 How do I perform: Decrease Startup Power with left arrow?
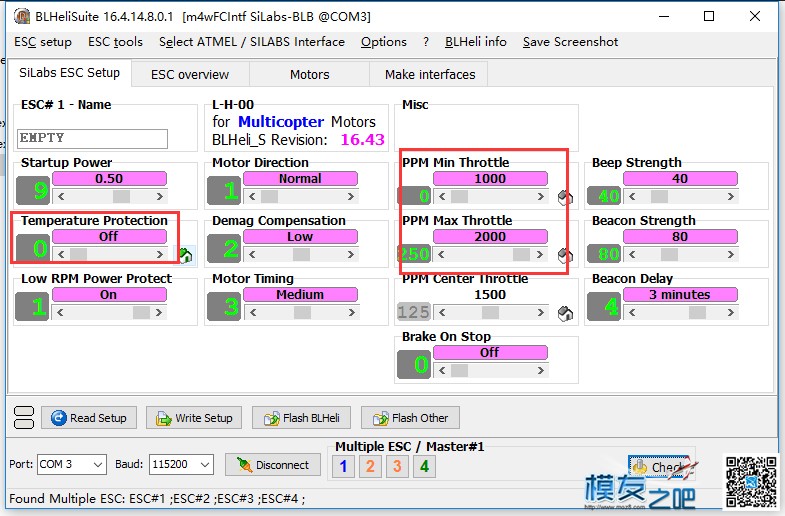(61, 197)
